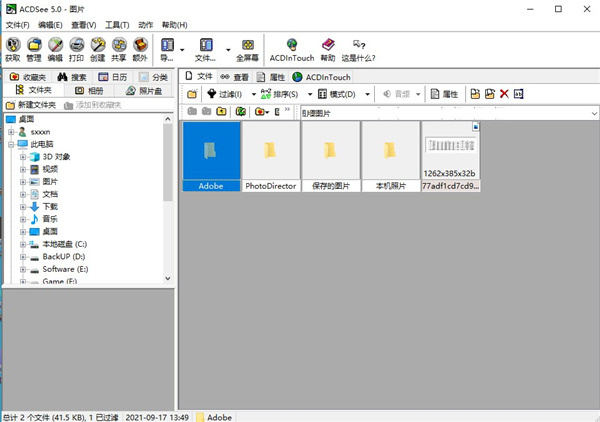Screen dimensions: 600x422
Task: Switch to the 相册 (Album) tab
Action: coord(87,90)
